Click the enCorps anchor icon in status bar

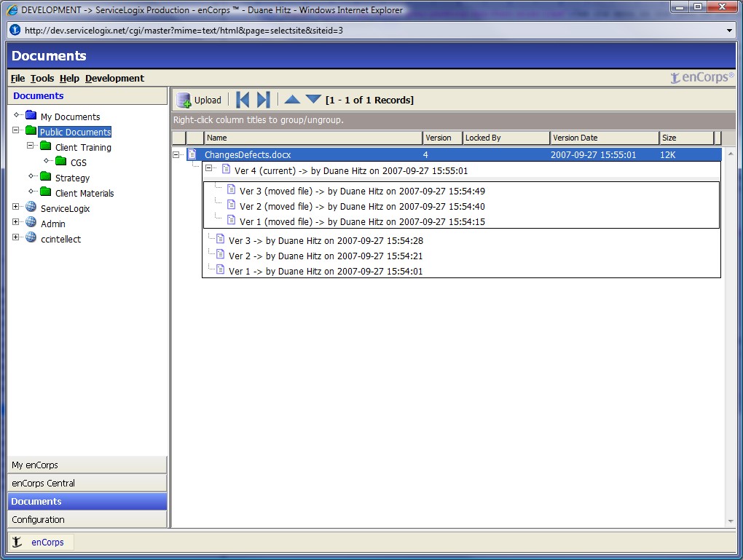pyautogui.click(x=17, y=542)
